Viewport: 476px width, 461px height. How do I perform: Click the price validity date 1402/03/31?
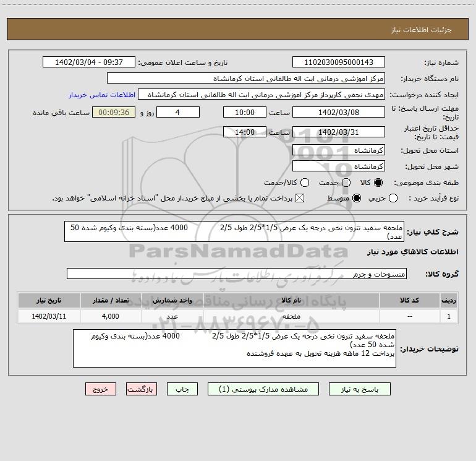point(339,132)
